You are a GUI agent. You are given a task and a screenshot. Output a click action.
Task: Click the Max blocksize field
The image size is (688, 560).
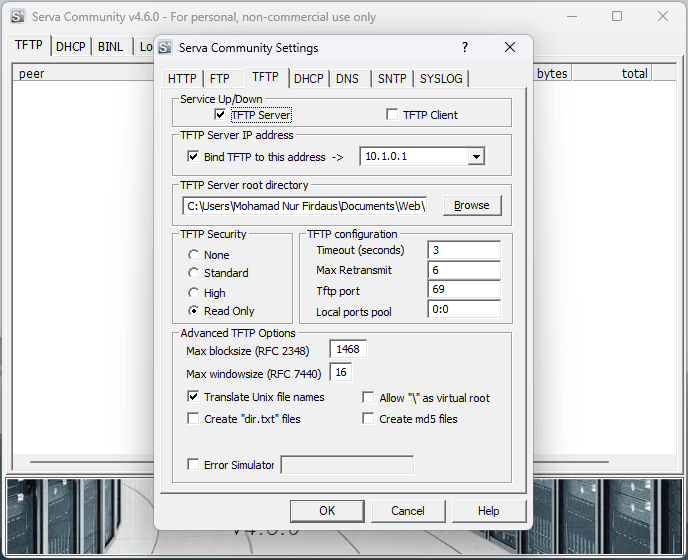348,350
